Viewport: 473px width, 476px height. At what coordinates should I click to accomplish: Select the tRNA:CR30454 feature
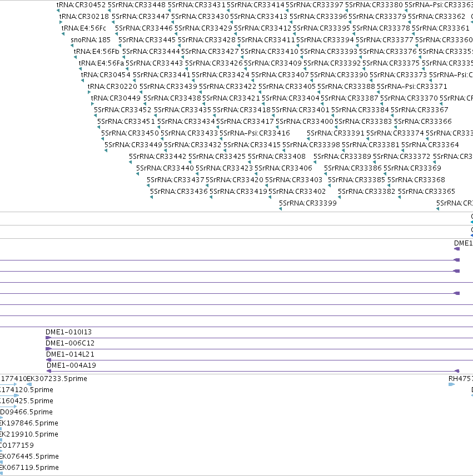click(106, 74)
